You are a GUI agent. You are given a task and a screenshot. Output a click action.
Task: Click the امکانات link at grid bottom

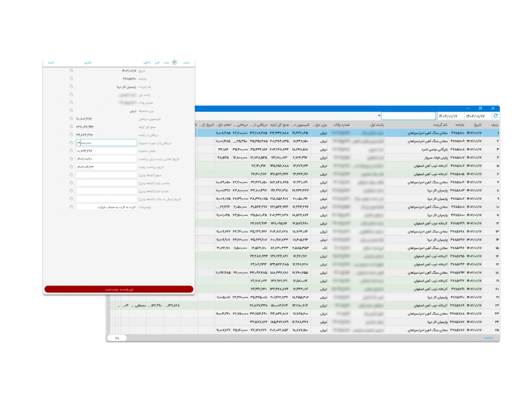[x=489, y=338]
